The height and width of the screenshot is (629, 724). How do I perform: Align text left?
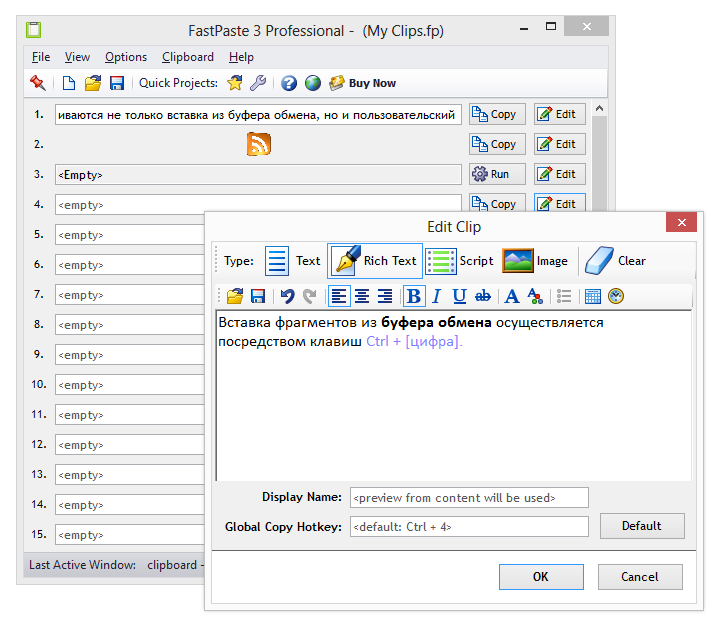[x=339, y=296]
